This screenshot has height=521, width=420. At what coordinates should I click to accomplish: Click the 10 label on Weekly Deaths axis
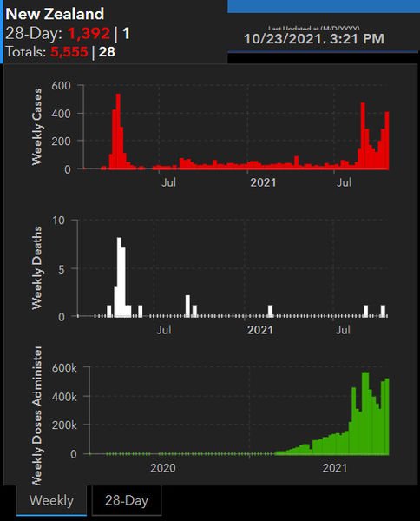point(58,221)
